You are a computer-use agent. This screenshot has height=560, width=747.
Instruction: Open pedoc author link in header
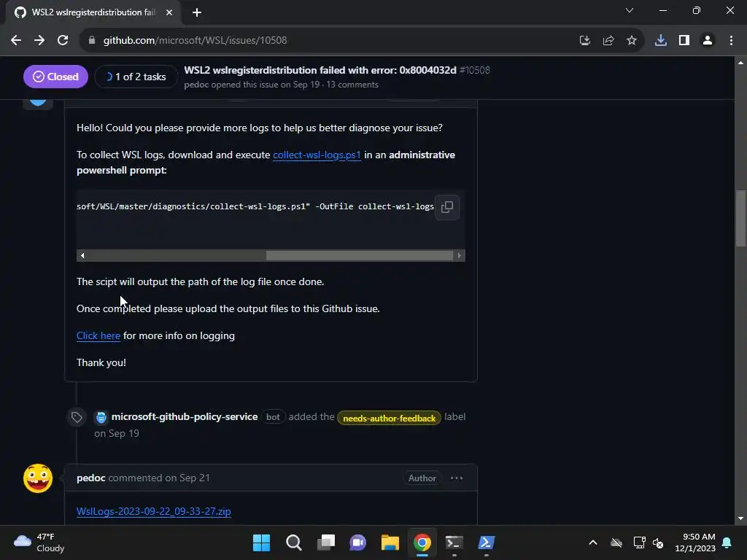click(196, 85)
